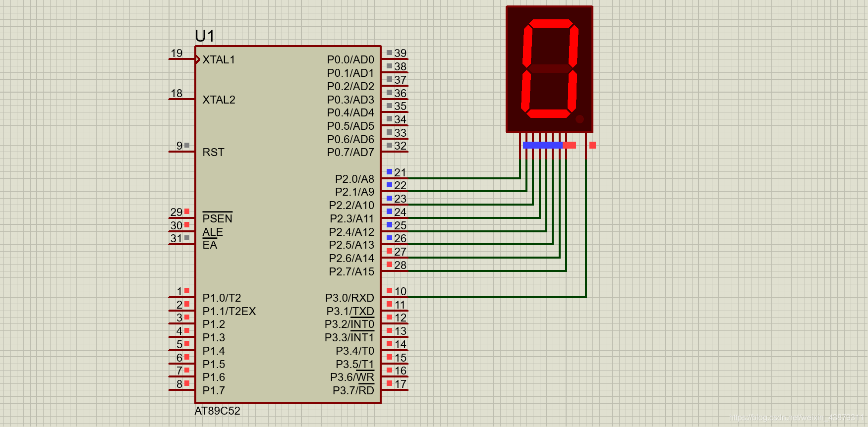Click pin number 31 beside EA
Screen dimensions: 868x427
point(176,238)
